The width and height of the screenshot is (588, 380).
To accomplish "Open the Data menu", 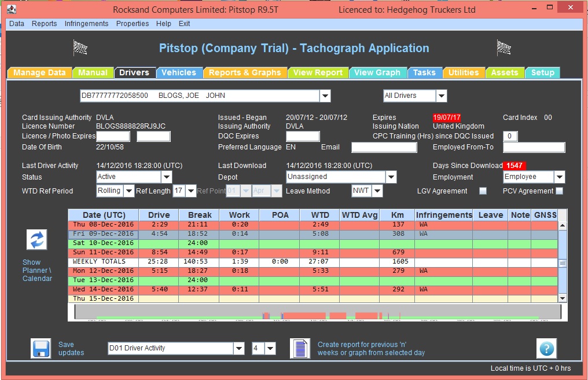I will coord(17,24).
